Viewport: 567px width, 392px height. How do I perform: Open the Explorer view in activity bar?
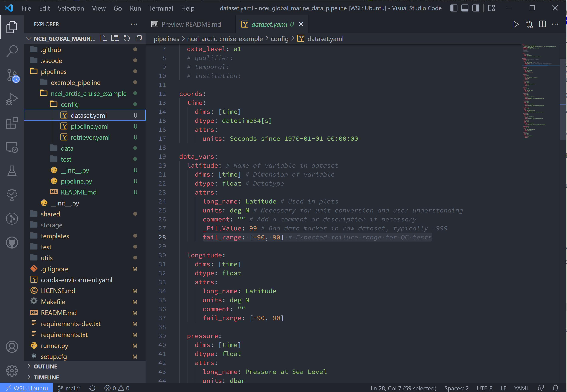click(x=12, y=27)
